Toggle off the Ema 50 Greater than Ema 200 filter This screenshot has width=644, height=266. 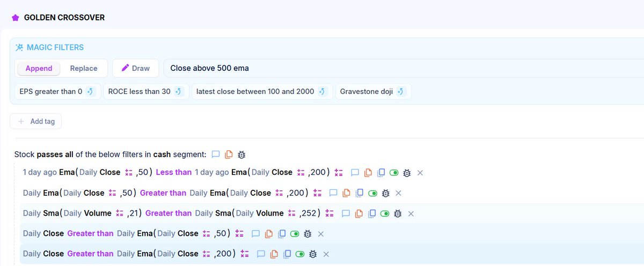pyautogui.click(x=372, y=193)
